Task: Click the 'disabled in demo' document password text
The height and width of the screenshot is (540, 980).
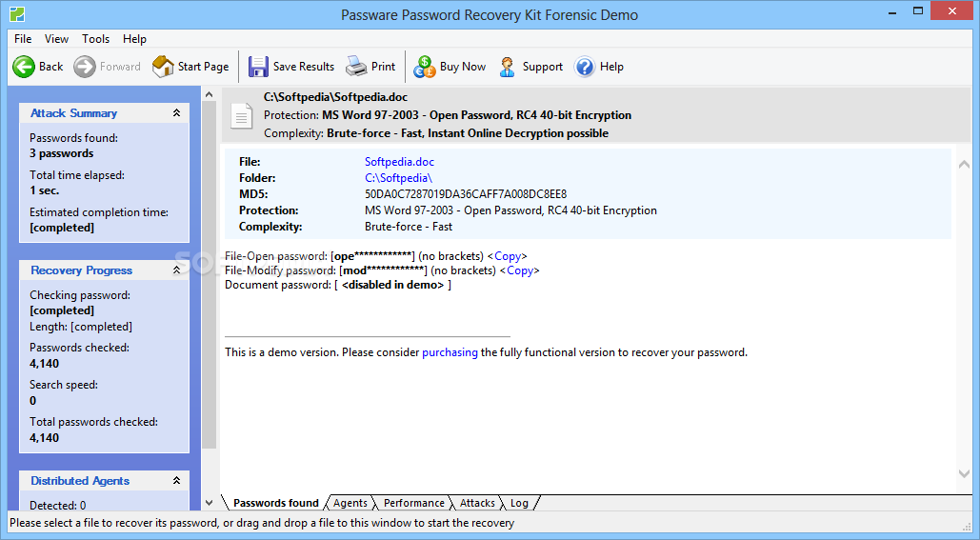Action: click(393, 285)
